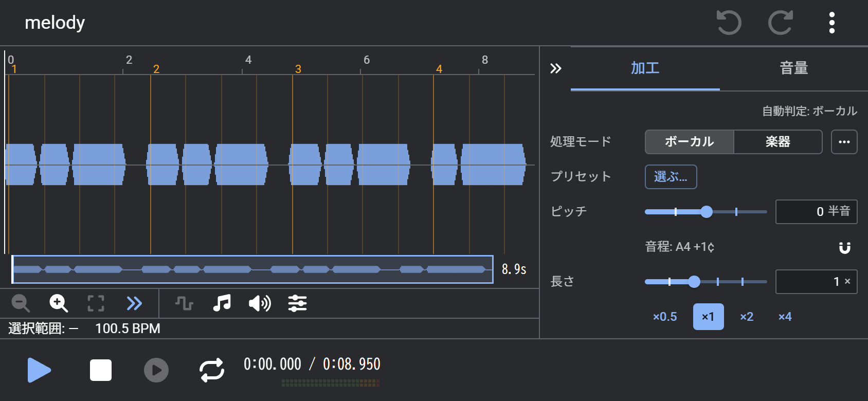
Task: Set length to ×1
Action: coord(708,317)
